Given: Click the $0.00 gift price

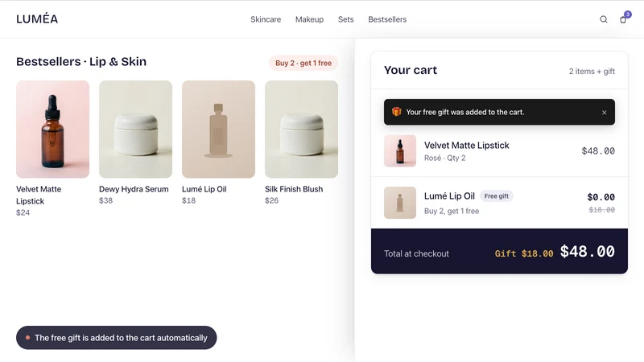Looking at the screenshot, I should (x=601, y=197).
